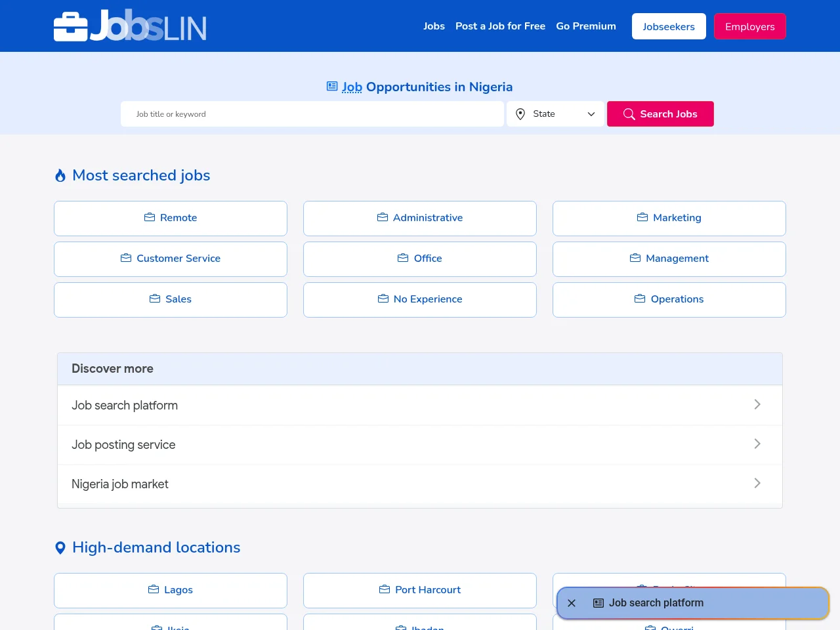Open the State dropdown
Screen dimensions: 840x630
click(x=555, y=114)
